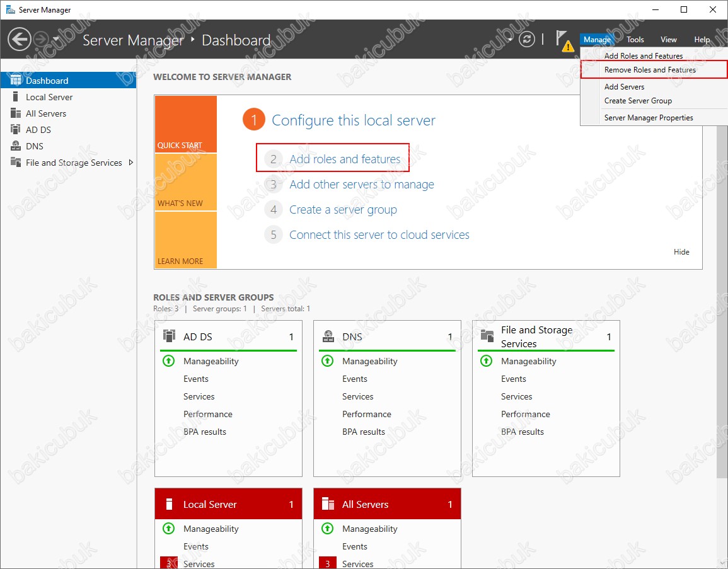Open Services alert count in All Servers tile
The height and width of the screenshot is (569, 728).
point(327,563)
